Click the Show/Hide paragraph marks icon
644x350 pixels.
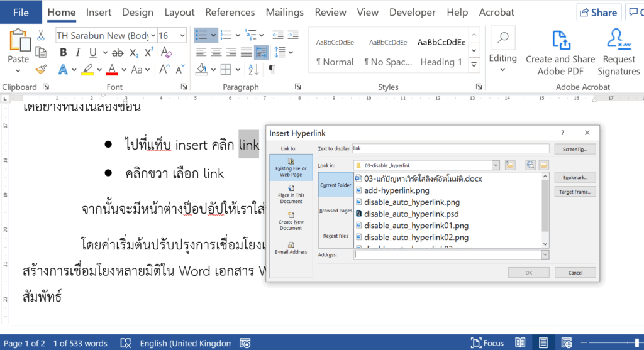(272, 69)
